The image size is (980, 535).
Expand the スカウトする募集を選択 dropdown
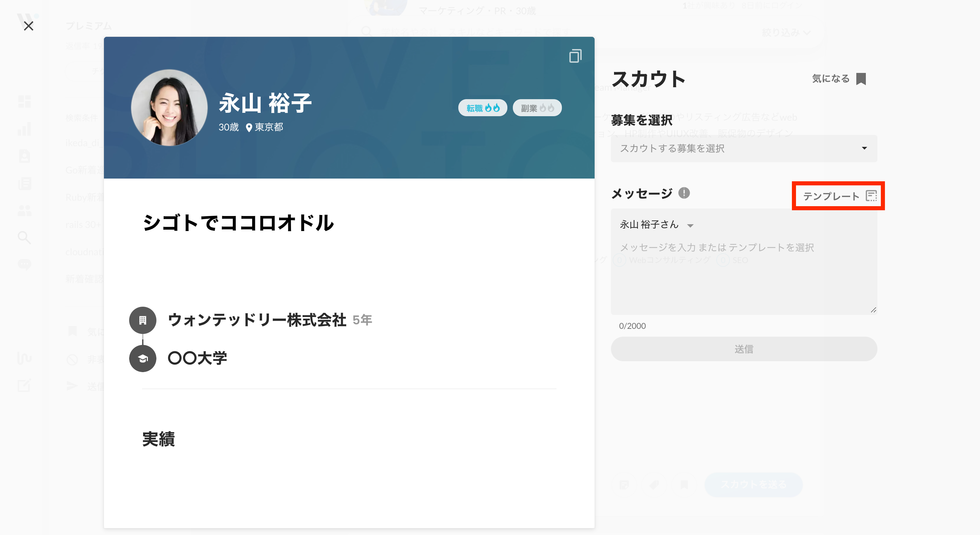click(x=744, y=148)
